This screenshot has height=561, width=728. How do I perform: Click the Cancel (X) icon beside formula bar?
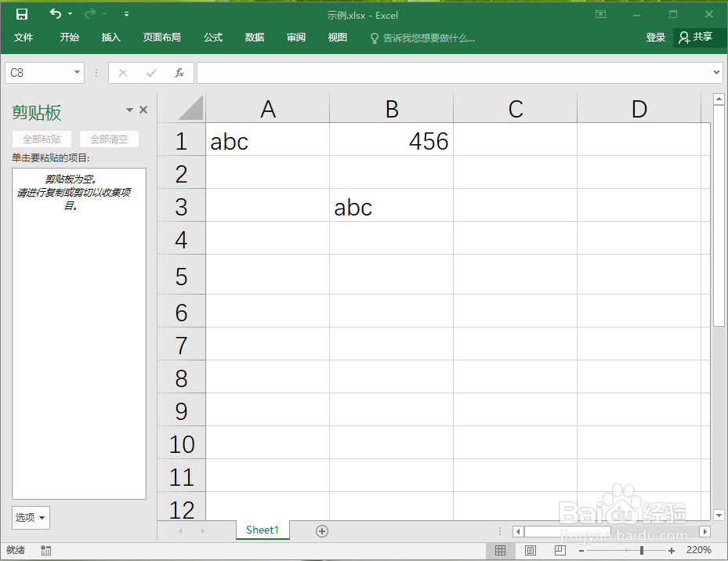click(x=122, y=72)
